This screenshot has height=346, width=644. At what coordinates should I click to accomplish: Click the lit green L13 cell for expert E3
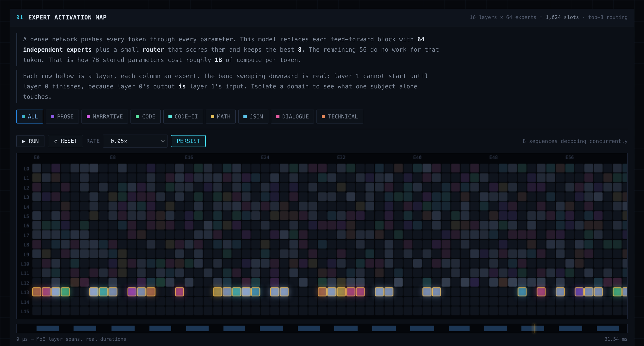(x=65, y=292)
